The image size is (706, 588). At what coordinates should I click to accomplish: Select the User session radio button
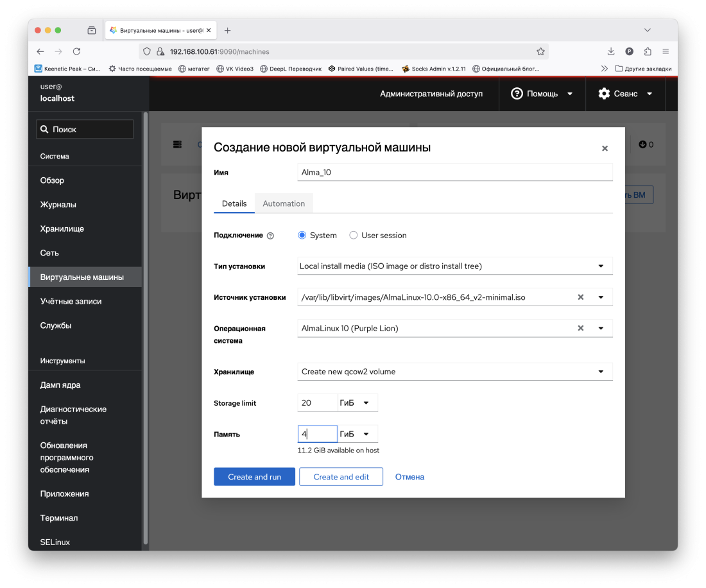354,236
